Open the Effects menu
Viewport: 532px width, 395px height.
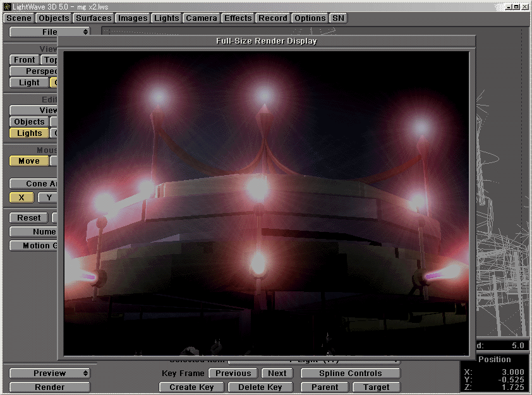(x=238, y=18)
